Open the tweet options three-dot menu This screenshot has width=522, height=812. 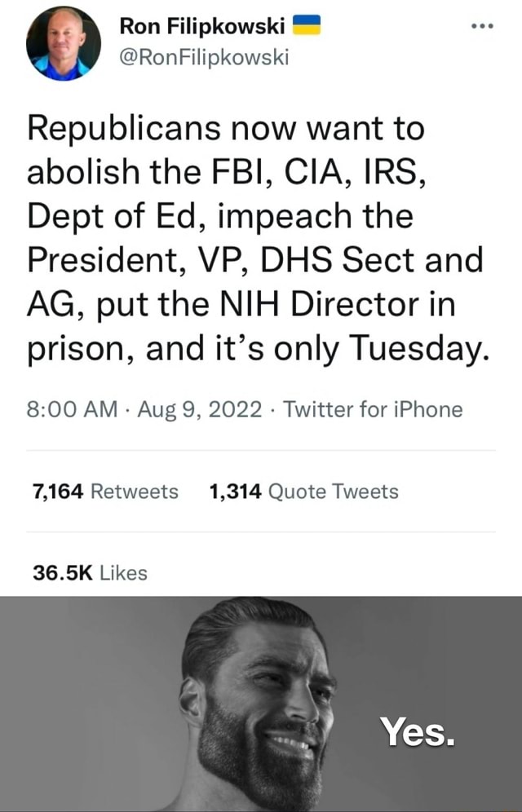[481, 24]
